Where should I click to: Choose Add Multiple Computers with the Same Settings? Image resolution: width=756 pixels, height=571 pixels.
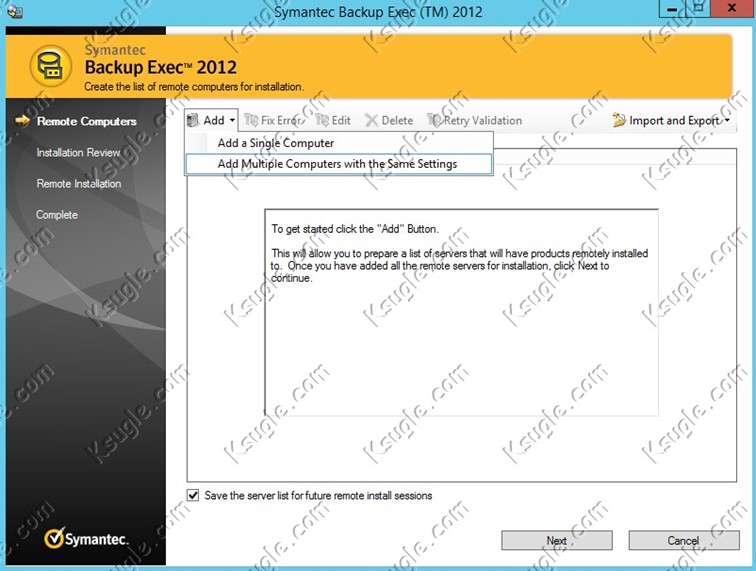(339, 164)
